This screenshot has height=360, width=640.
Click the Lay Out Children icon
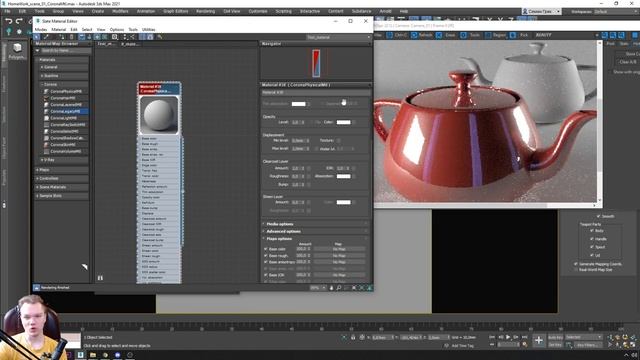pos(132,37)
